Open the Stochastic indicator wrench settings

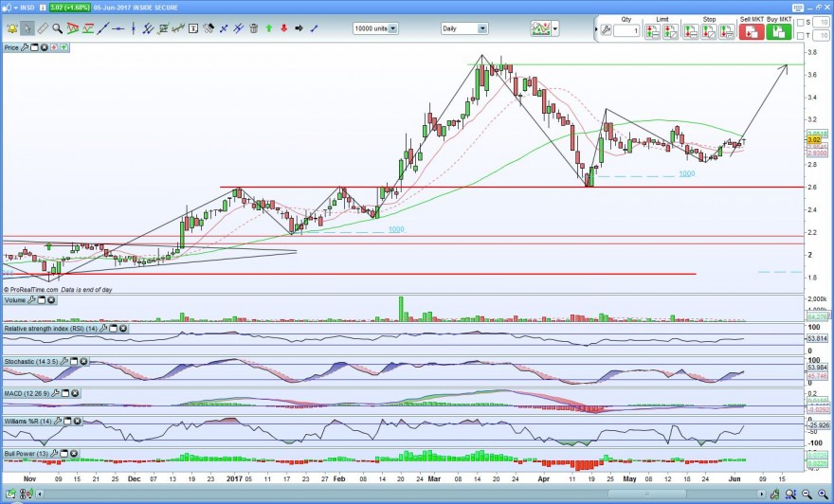(64, 362)
